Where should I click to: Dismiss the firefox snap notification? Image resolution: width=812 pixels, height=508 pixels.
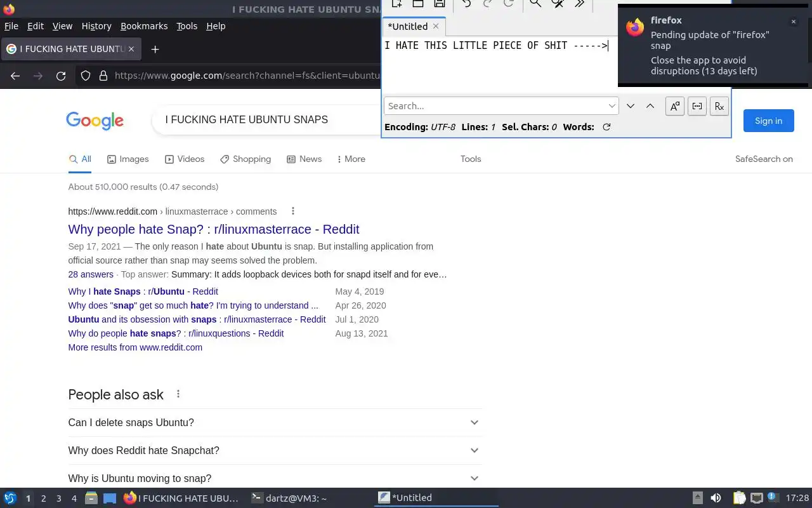click(x=793, y=22)
